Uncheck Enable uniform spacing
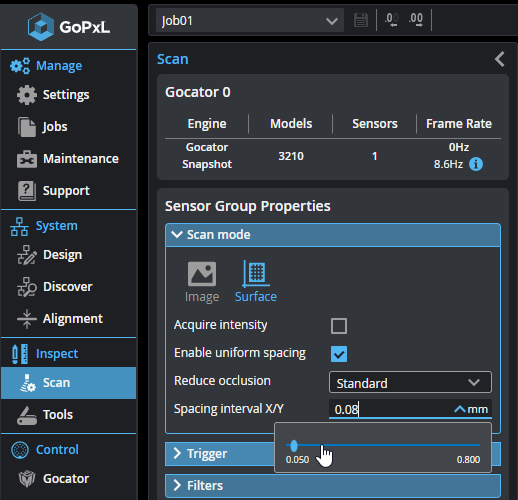This screenshot has height=500, width=518. pyautogui.click(x=339, y=354)
